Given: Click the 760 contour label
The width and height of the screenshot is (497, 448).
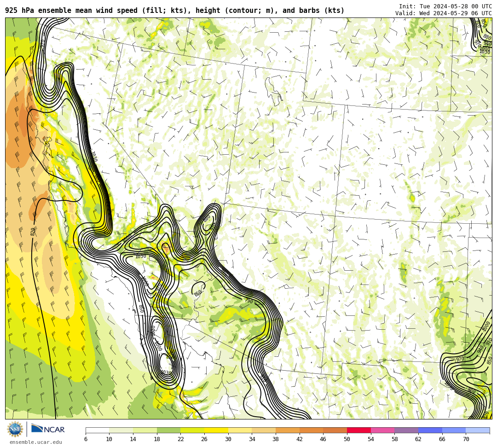Looking at the screenshot, I should (197, 293).
